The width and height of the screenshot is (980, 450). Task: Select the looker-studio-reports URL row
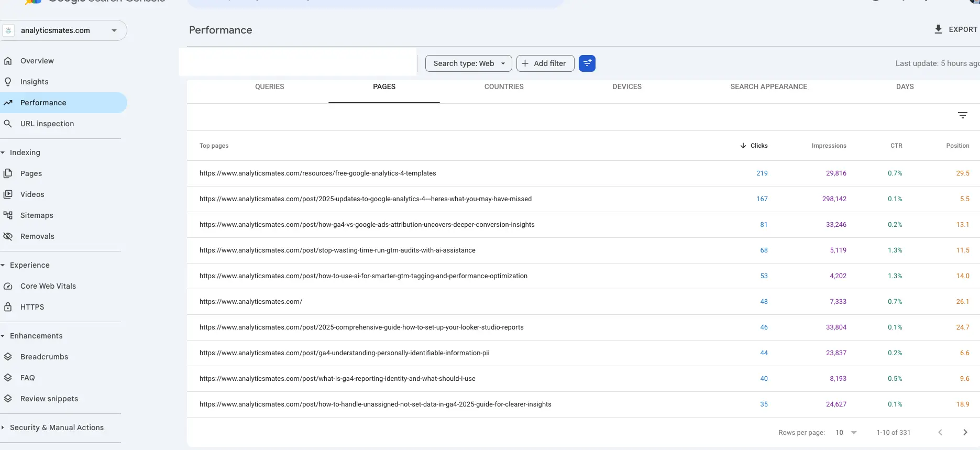pyautogui.click(x=583, y=327)
